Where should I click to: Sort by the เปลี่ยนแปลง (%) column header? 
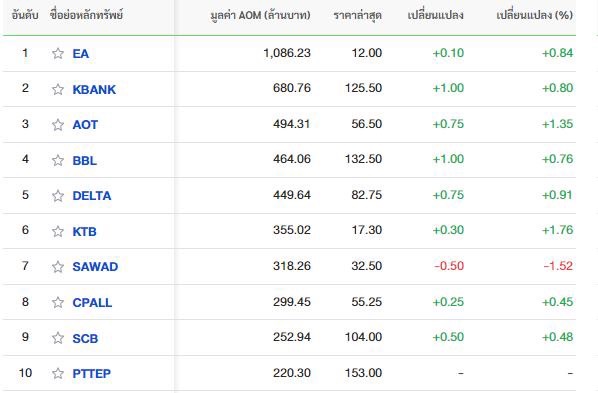tap(535, 15)
